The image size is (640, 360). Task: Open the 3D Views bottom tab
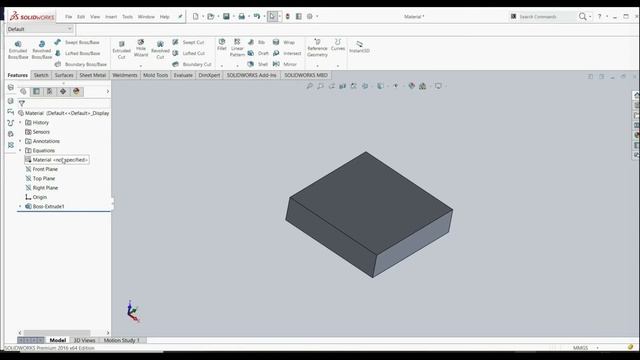tap(84, 340)
